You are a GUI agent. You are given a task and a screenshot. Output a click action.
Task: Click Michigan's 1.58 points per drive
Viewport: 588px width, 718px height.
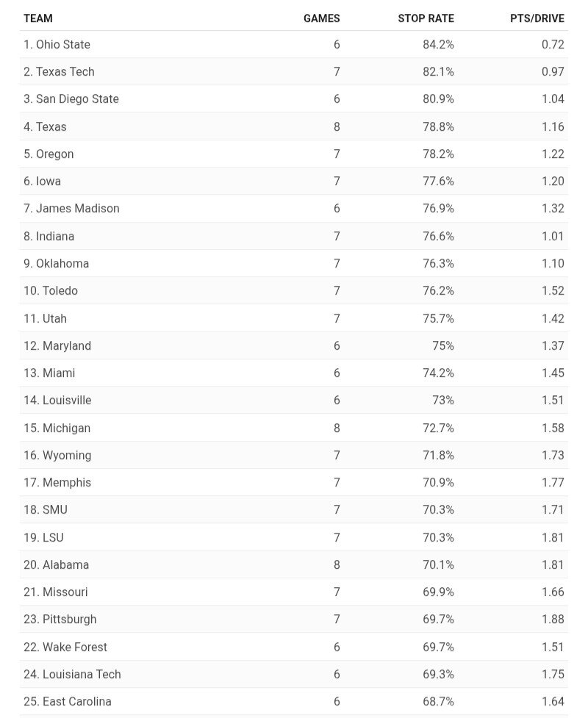553,428
